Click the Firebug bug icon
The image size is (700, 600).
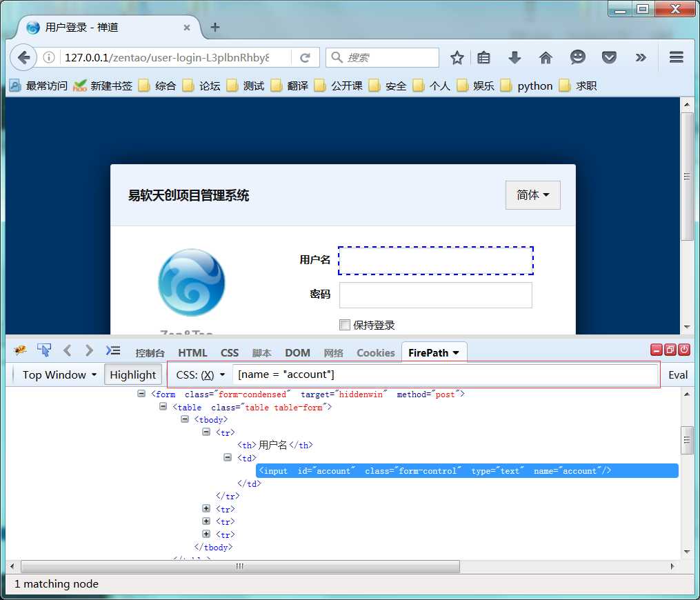tap(19, 350)
